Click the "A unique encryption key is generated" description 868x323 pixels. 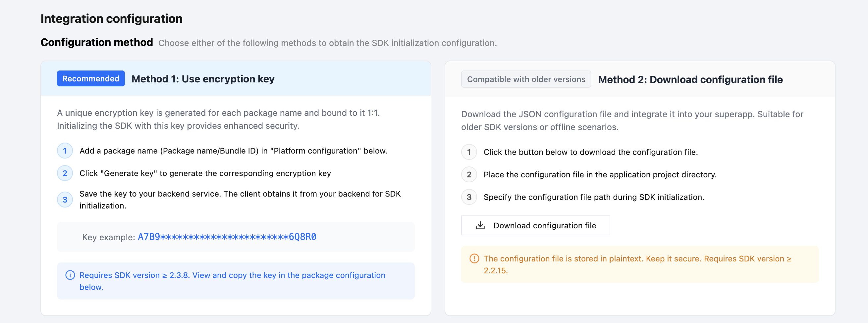coord(218,119)
